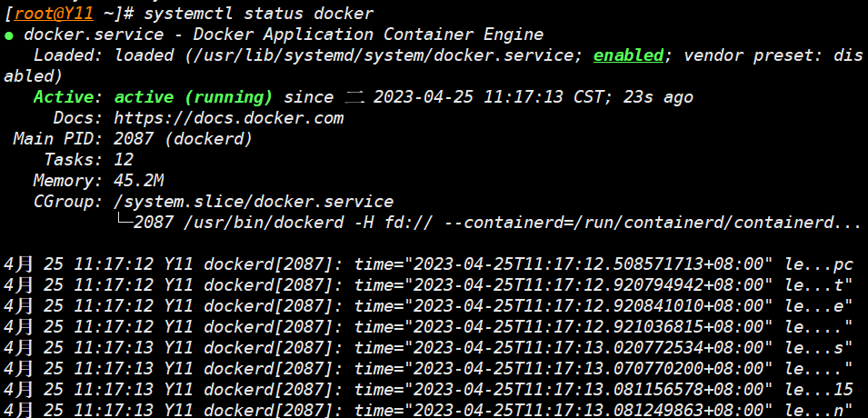The image size is (868, 418).
Task: Click the Tasks count value 12
Action: coord(124,160)
